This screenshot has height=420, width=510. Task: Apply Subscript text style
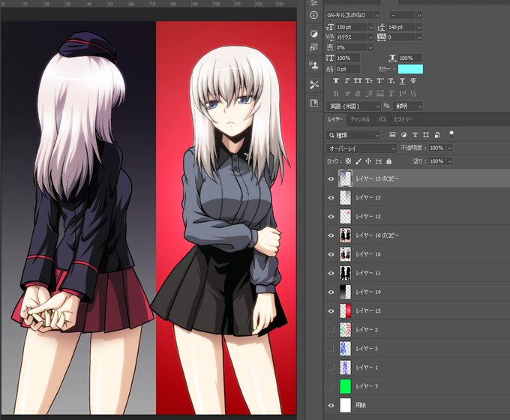pos(391,81)
